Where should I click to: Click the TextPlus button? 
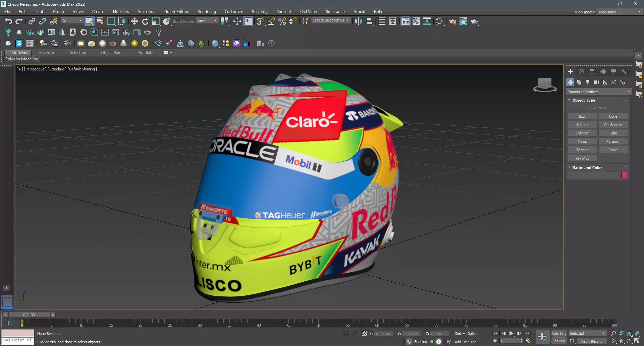click(582, 158)
